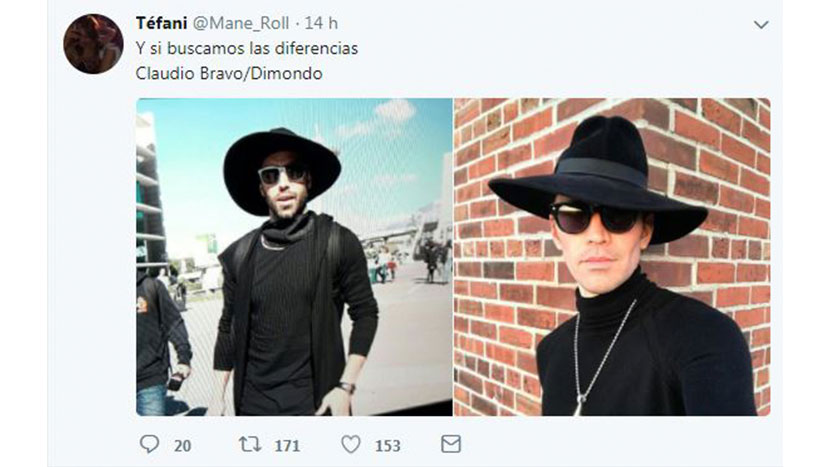This screenshot has width=830, height=467.
Task: Open the right photo with brick wall
Action: click(x=612, y=256)
